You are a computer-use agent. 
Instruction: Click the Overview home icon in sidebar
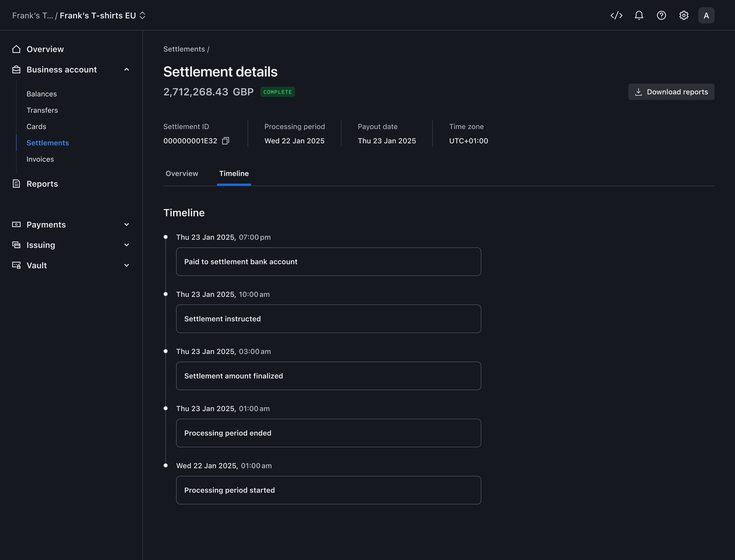(x=16, y=49)
